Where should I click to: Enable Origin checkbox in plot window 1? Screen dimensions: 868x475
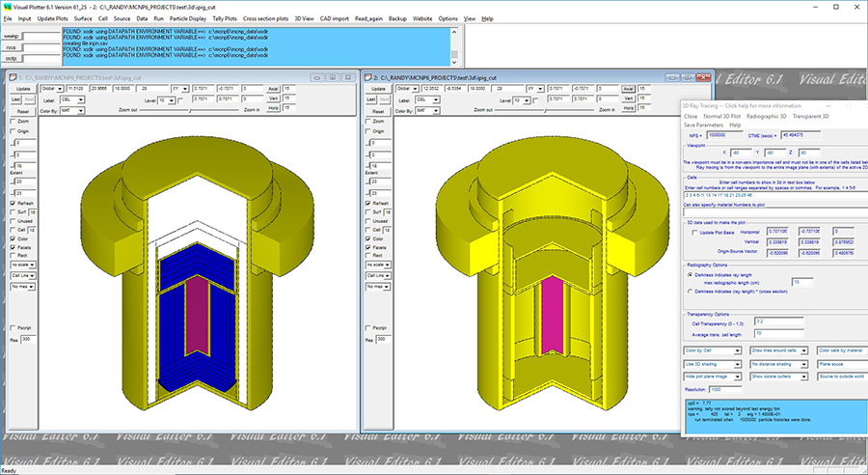click(x=14, y=131)
